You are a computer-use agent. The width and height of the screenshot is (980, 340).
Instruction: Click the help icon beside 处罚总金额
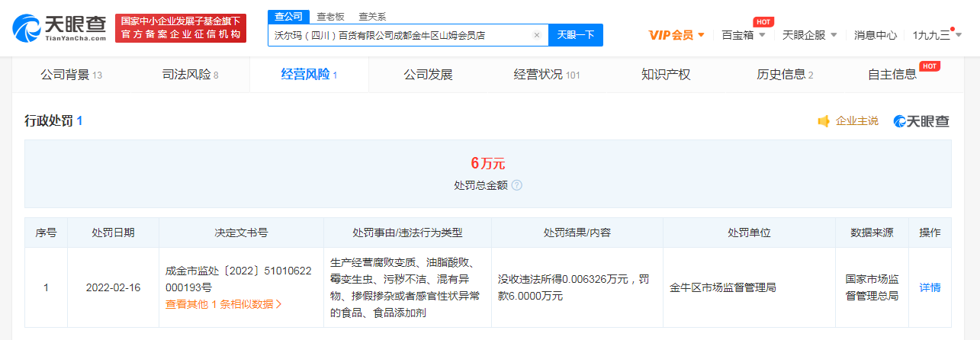[x=516, y=185]
